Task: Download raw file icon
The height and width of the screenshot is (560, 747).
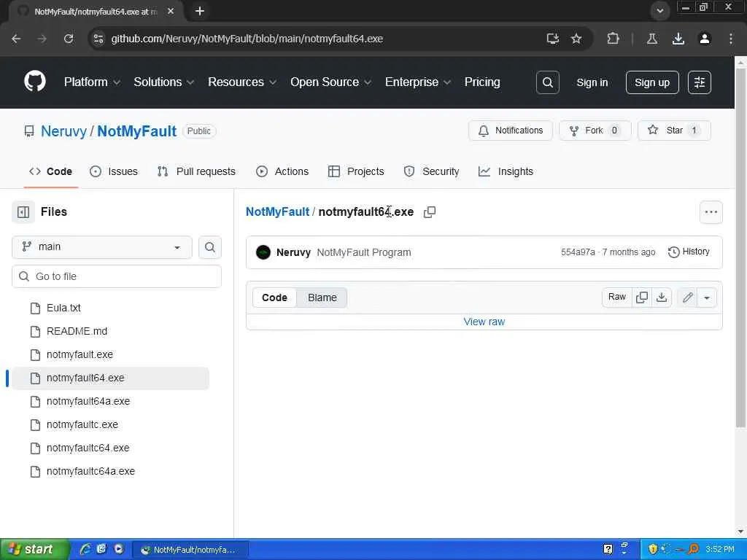Action: pos(661,297)
